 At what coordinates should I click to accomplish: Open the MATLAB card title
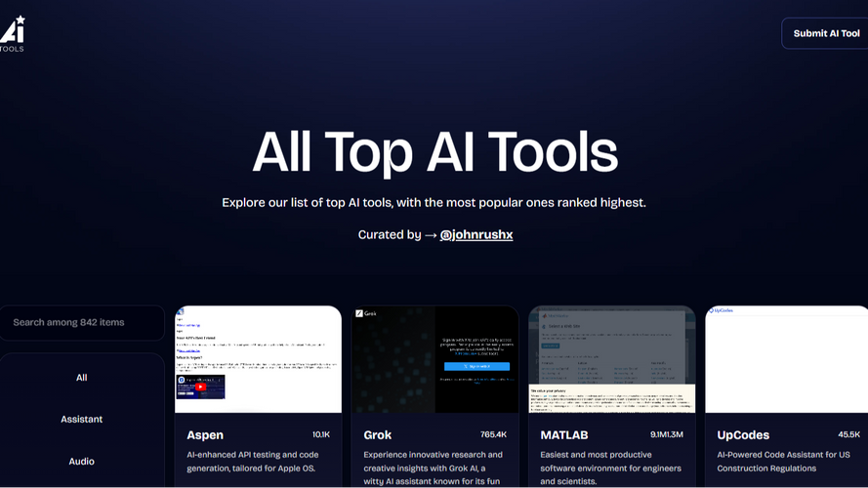click(564, 435)
